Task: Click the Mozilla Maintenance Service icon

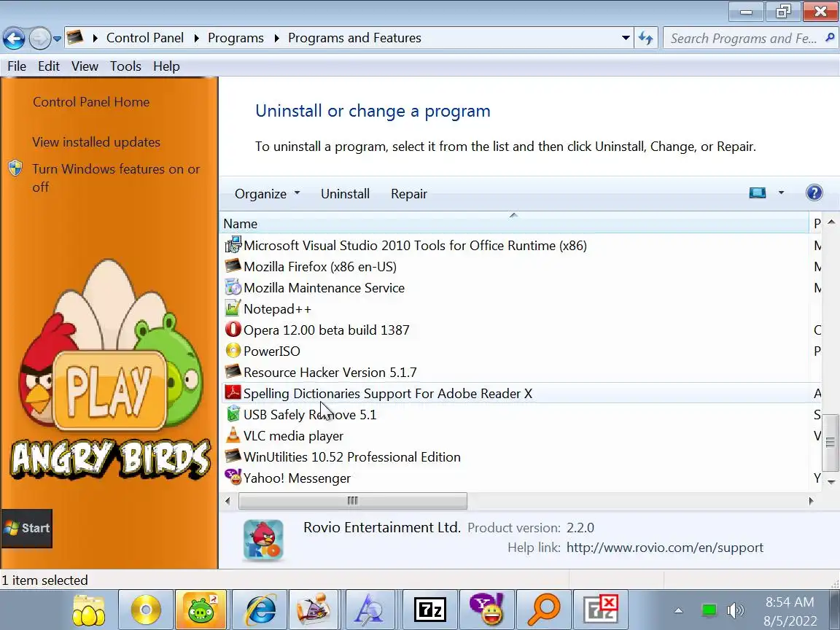Action: 233,287
